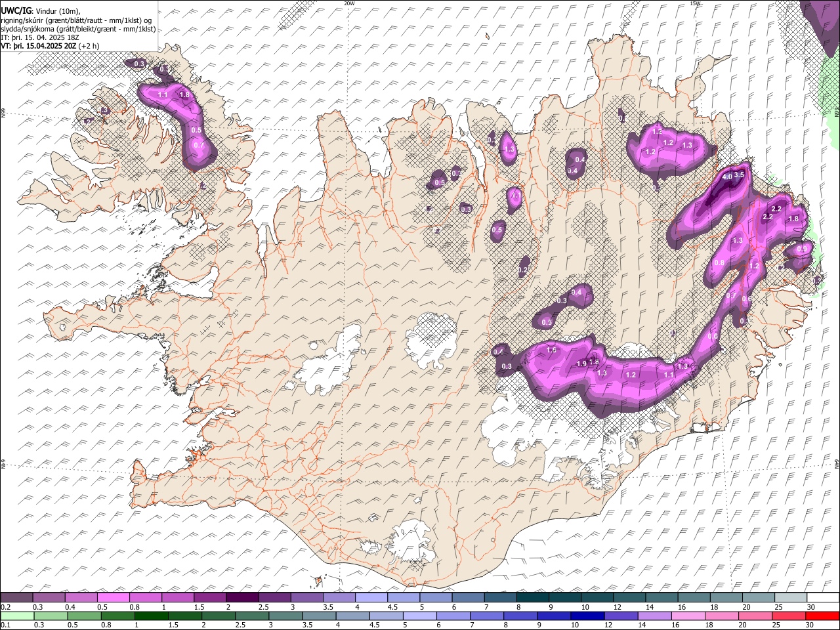Click the '15W' longitude label at the top
840x630 pixels.
(695, 3)
